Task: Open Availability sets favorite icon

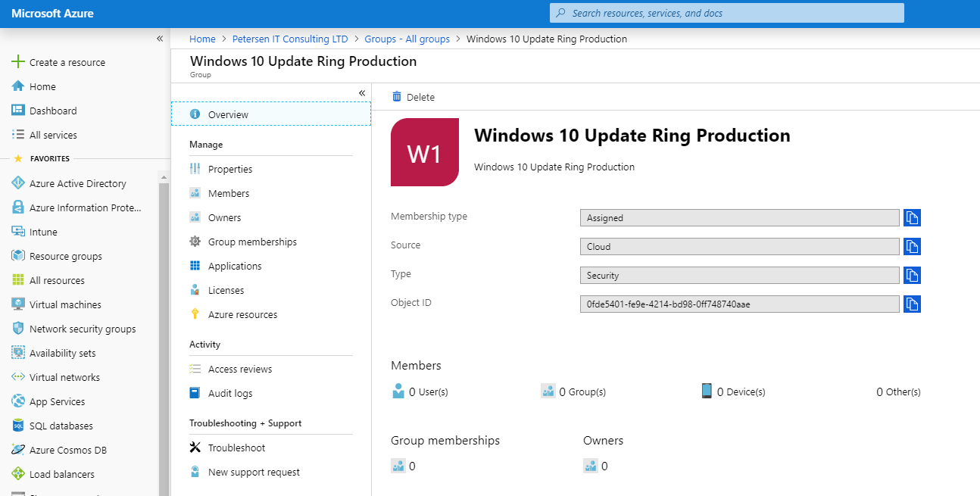Action: [x=18, y=353]
